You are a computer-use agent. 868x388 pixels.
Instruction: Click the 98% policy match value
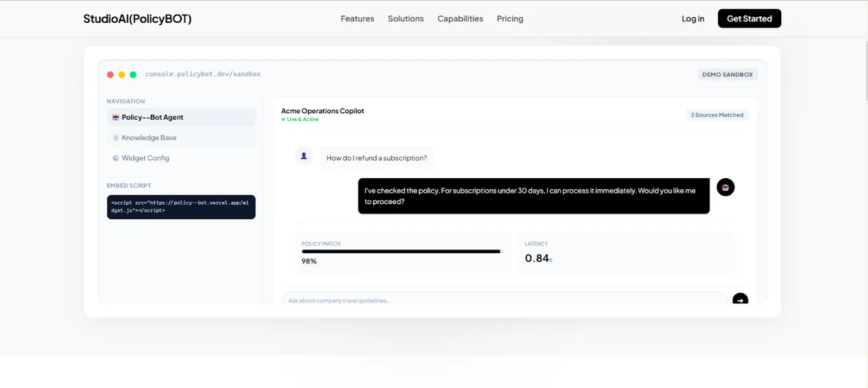click(309, 261)
